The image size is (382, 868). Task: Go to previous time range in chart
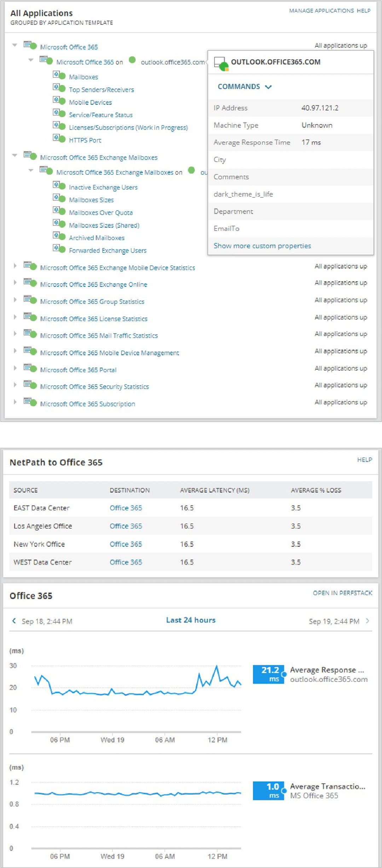point(14,621)
